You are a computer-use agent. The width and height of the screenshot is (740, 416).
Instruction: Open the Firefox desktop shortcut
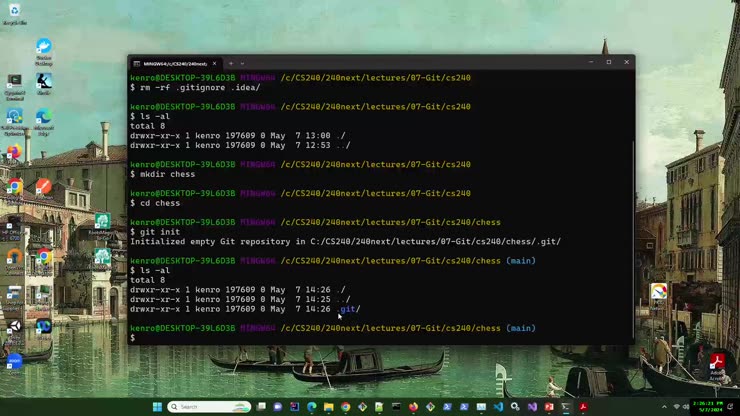coord(15,154)
